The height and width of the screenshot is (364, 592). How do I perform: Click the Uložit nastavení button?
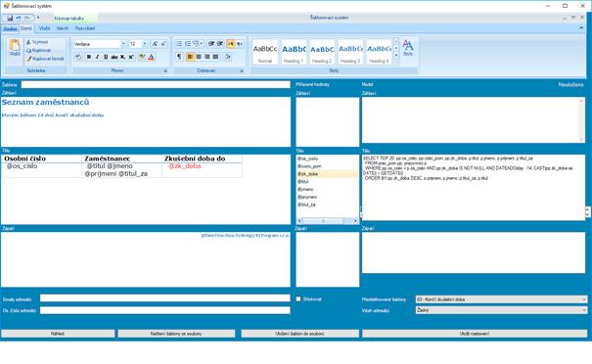point(475,334)
